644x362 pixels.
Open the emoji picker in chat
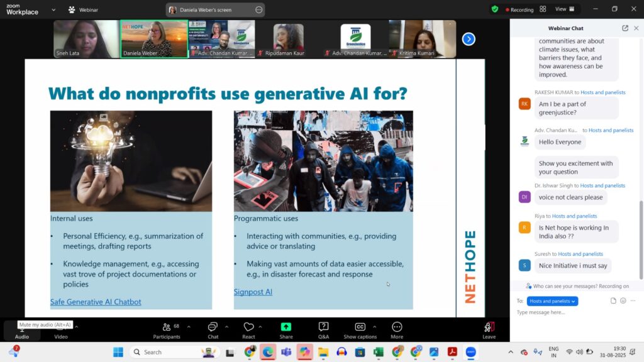pos(623,301)
